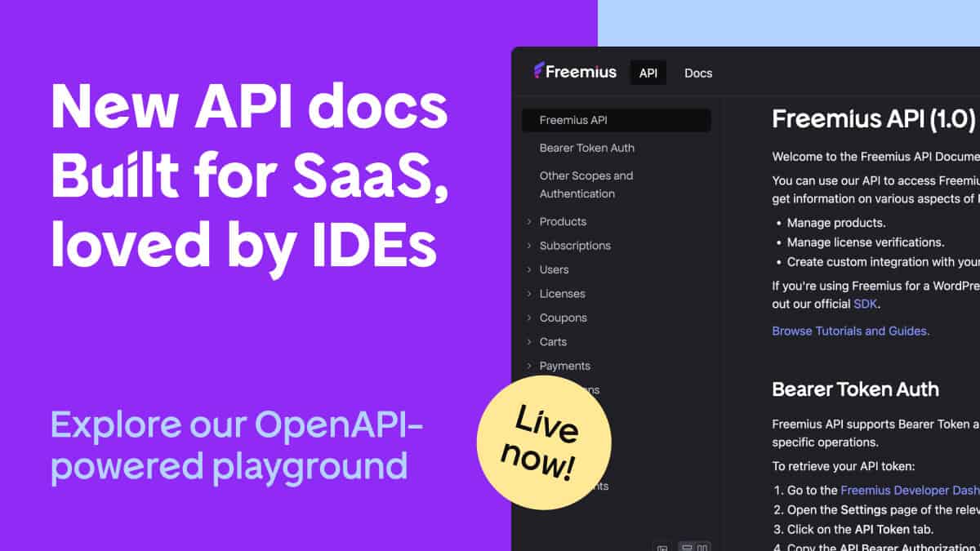Viewport: 980px width, 551px height.
Task: Open the Docs tab
Action: [698, 73]
